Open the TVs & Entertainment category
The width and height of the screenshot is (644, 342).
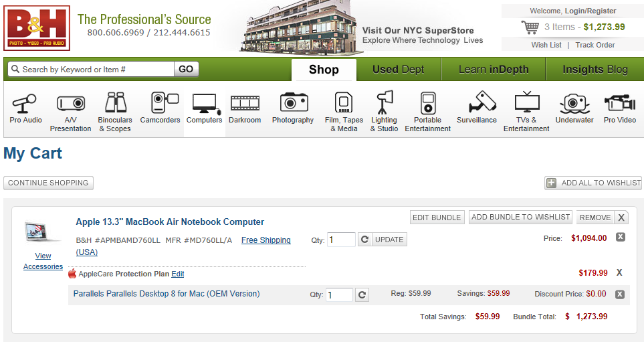tap(526, 112)
